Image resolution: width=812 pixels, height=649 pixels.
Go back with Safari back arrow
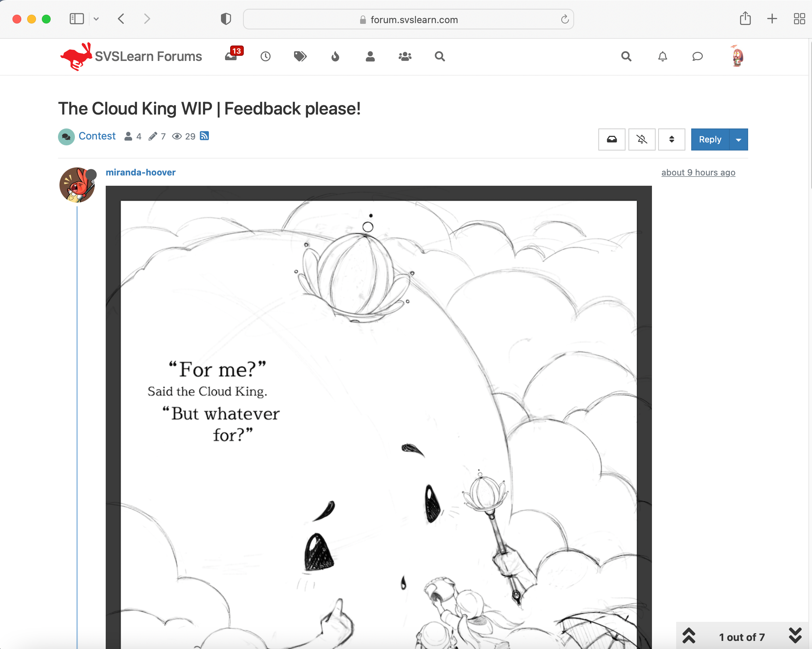click(x=121, y=19)
